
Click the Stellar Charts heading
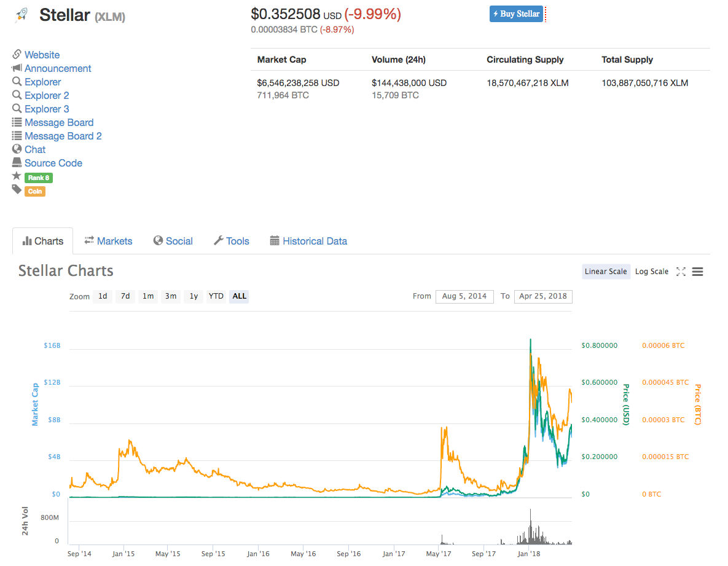click(x=66, y=270)
